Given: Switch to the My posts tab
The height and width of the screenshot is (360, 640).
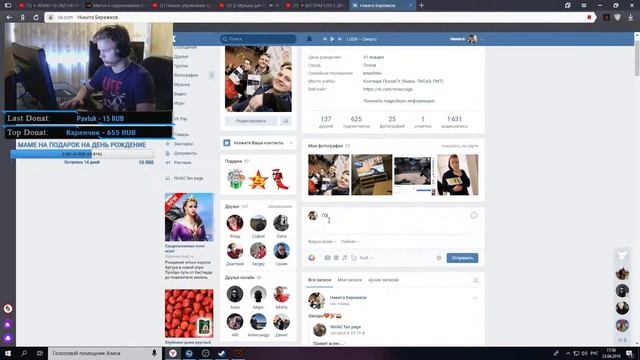Looking at the screenshot, I should [349, 280].
